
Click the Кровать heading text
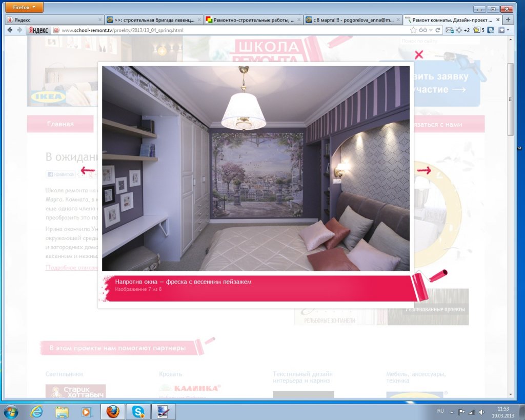(x=170, y=374)
